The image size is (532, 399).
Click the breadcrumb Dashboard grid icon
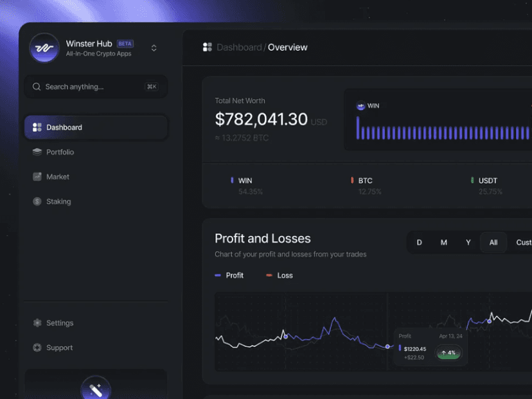coord(207,48)
